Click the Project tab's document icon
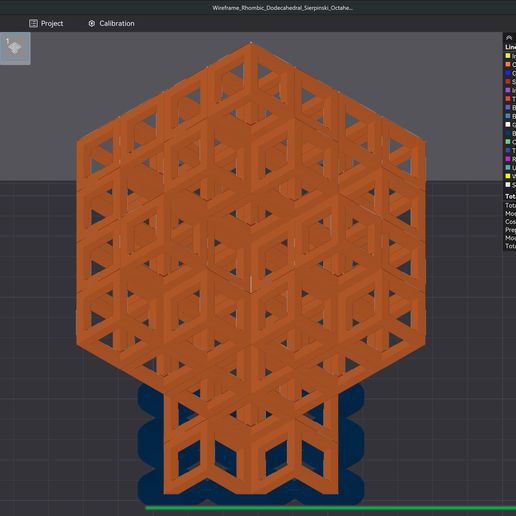516x516 pixels. (33, 23)
